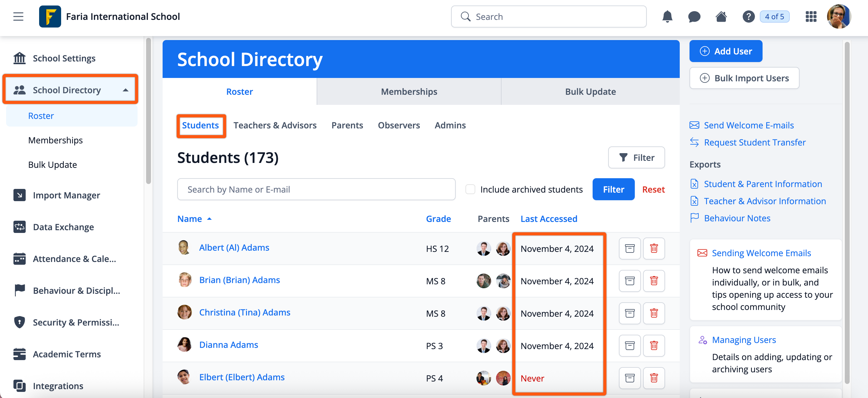Click the Attendance & Calendar icon

tap(20, 259)
